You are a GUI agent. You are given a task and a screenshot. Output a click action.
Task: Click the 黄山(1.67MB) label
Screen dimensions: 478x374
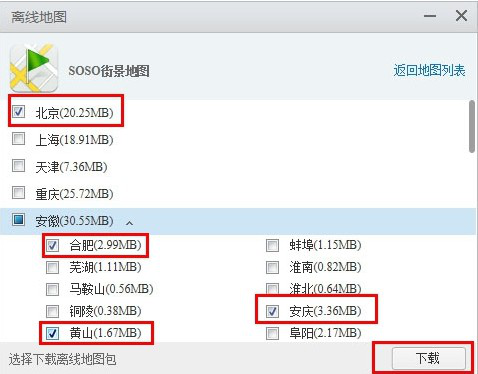pos(105,333)
